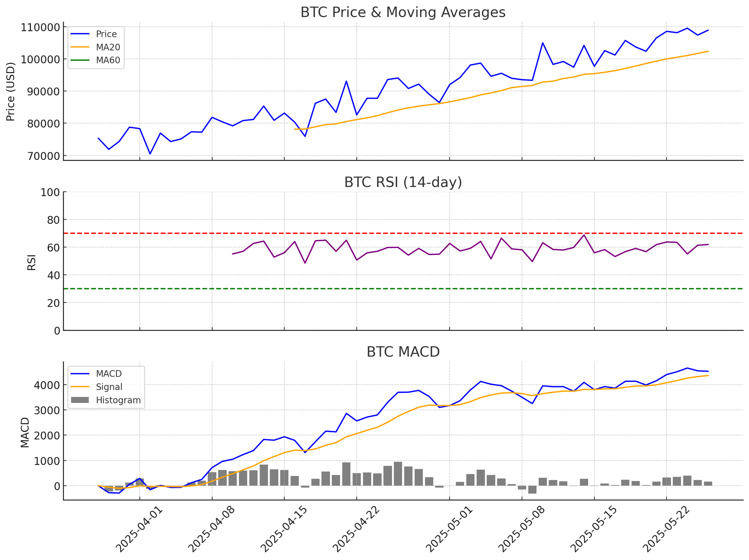Click the BTC RSI (14-day) title

(x=403, y=183)
